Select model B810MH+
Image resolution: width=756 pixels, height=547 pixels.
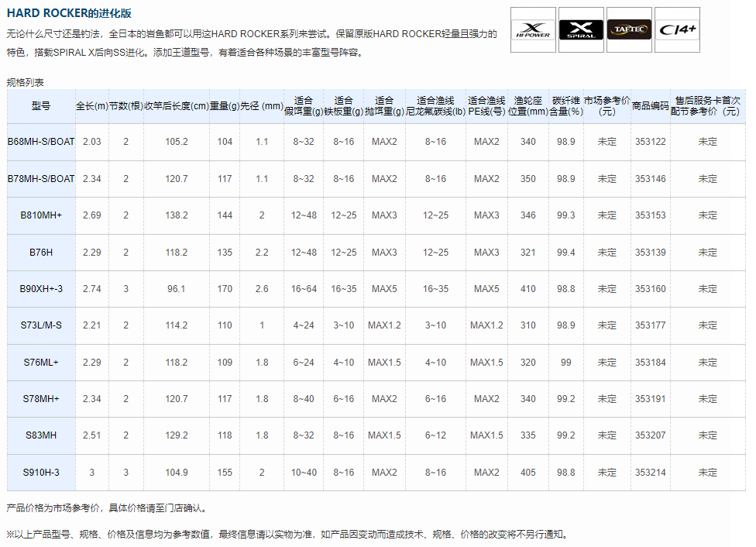point(41,215)
